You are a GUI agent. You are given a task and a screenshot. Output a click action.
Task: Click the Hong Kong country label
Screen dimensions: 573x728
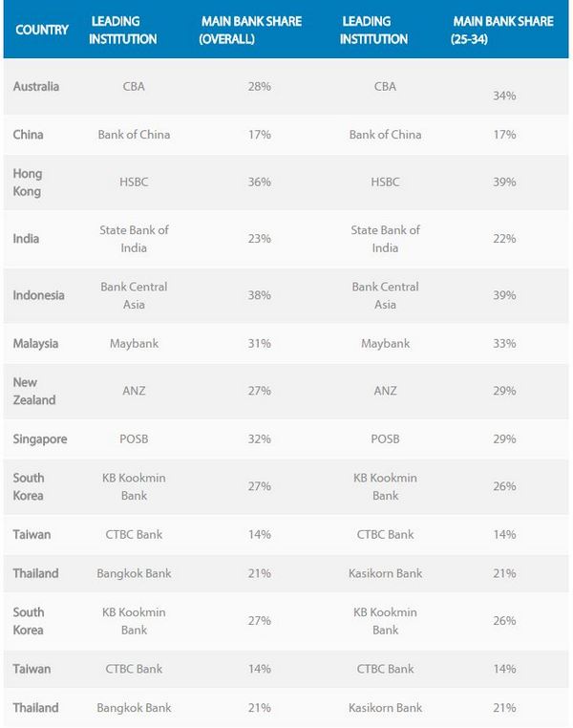point(28,182)
